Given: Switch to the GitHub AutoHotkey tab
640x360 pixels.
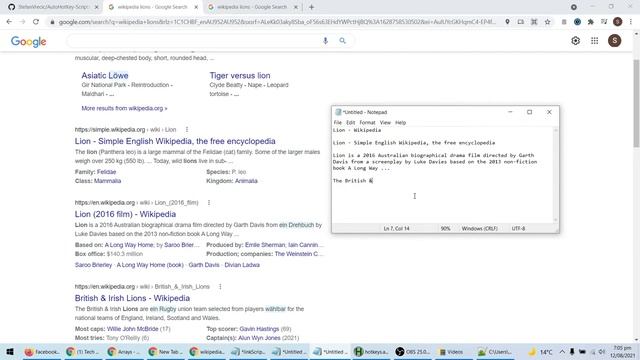Looking at the screenshot, I should pyautogui.click(x=53, y=7).
